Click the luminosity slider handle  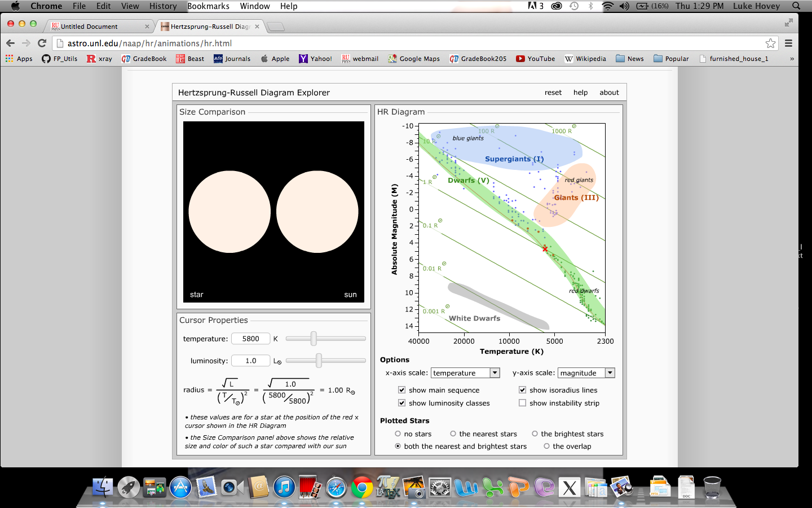(x=319, y=360)
